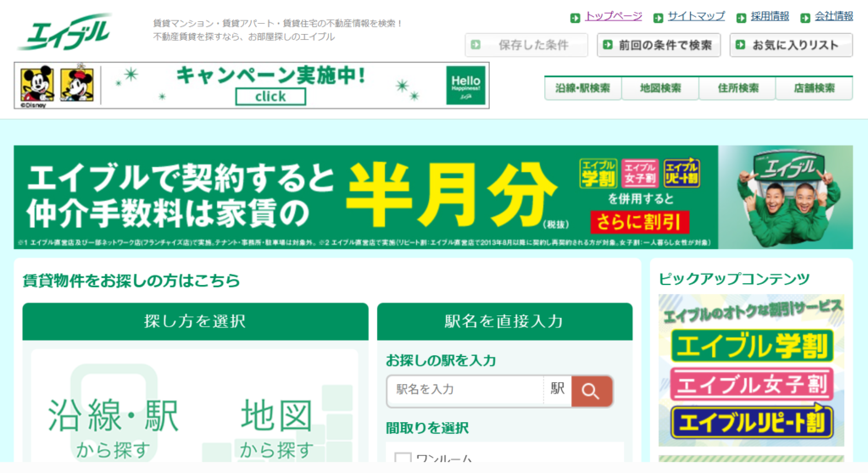Select the 駅名を直接入力 header
Screen dimensions: 868x473
pos(504,321)
